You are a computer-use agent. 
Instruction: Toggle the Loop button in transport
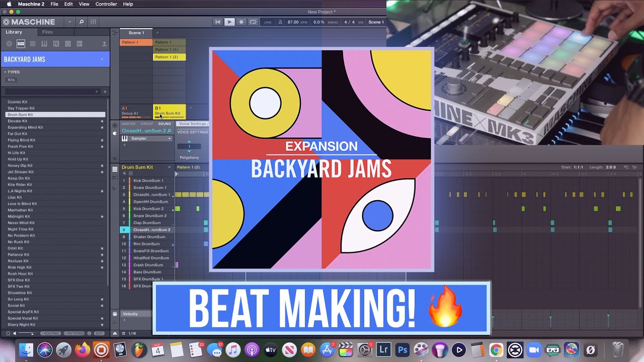pyautogui.click(x=253, y=22)
